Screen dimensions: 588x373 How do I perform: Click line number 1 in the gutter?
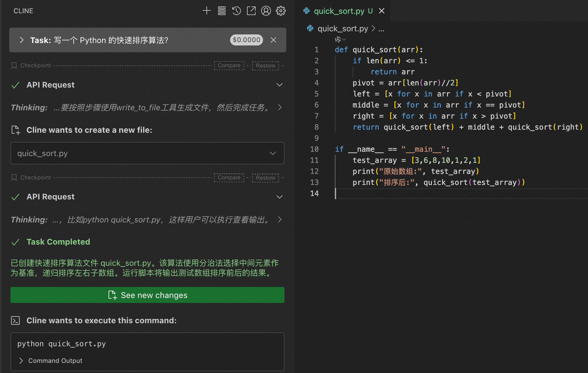[x=316, y=49]
